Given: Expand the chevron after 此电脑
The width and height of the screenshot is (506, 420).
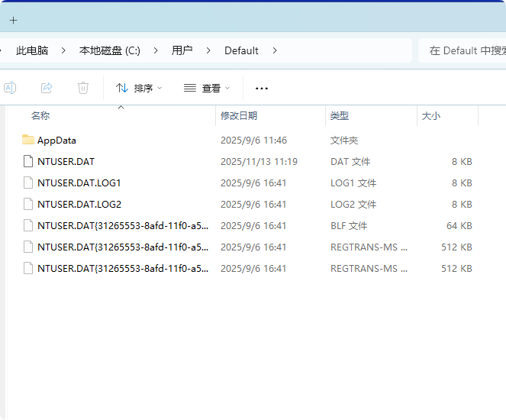Looking at the screenshot, I should point(63,50).
